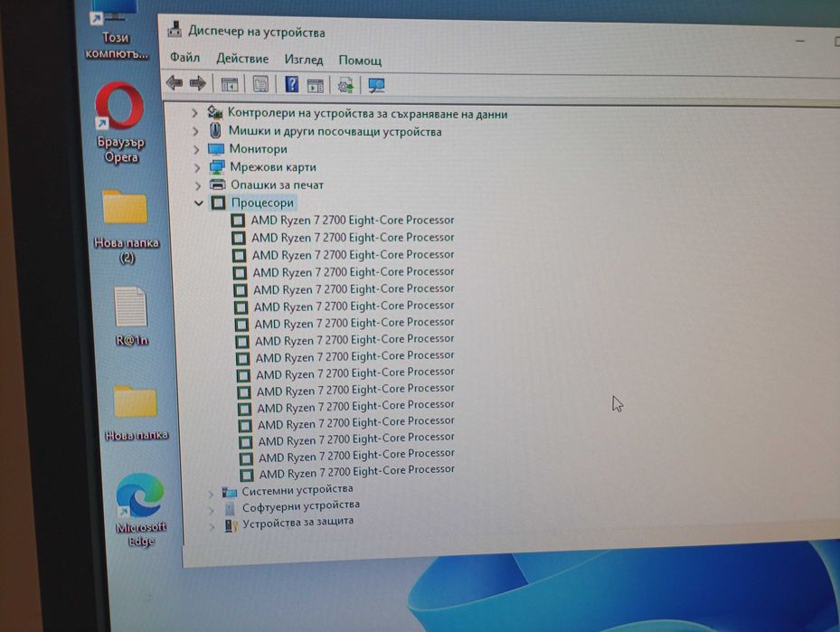Click the Монитори category icon
840x632 pixels.
(x=216, y=149)
